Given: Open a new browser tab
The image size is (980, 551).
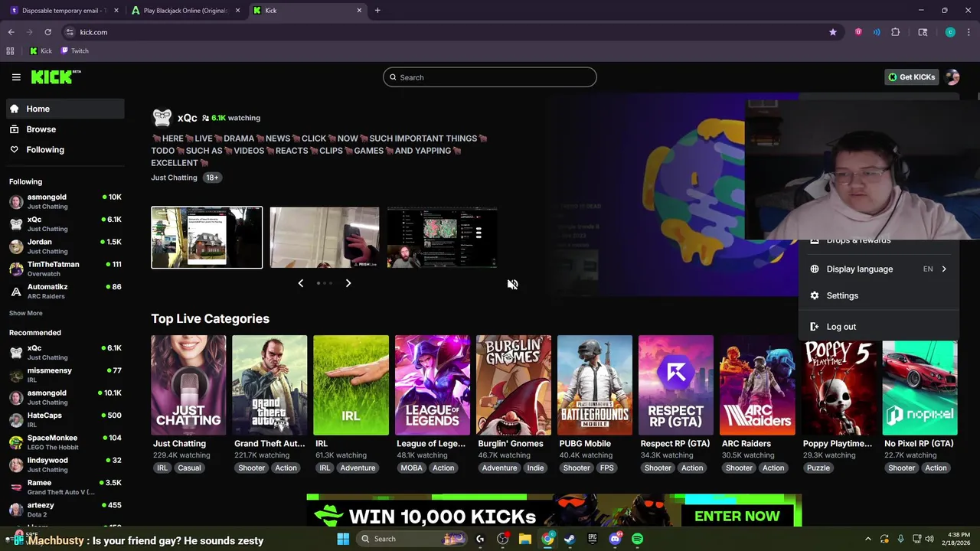Looking at the screenshot, I should [x=377, y=11].
